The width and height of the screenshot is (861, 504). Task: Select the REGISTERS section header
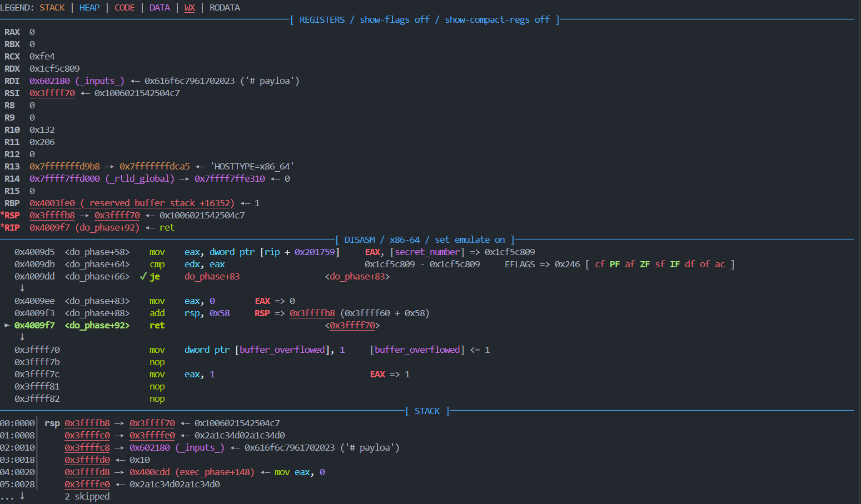click(322, 19)
